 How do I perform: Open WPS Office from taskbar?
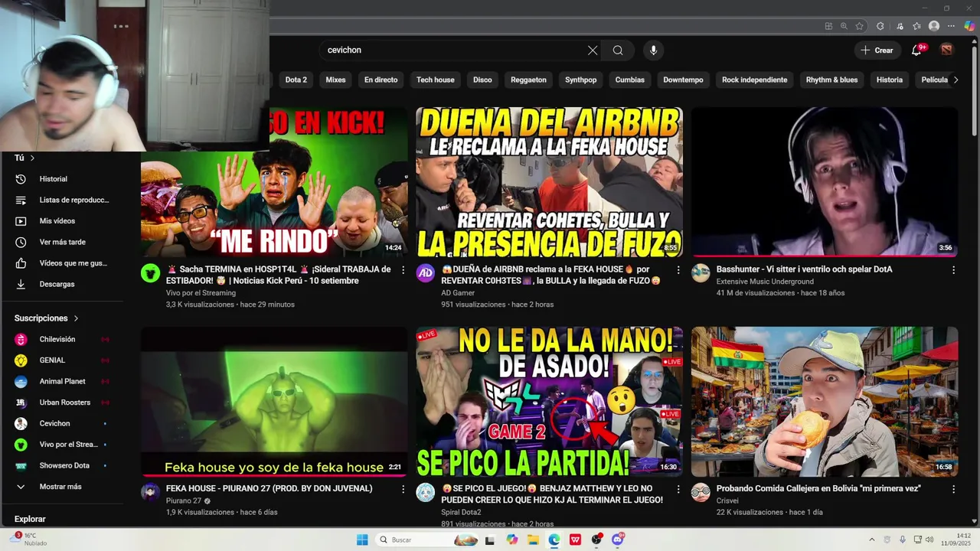(x=575, y=540)
